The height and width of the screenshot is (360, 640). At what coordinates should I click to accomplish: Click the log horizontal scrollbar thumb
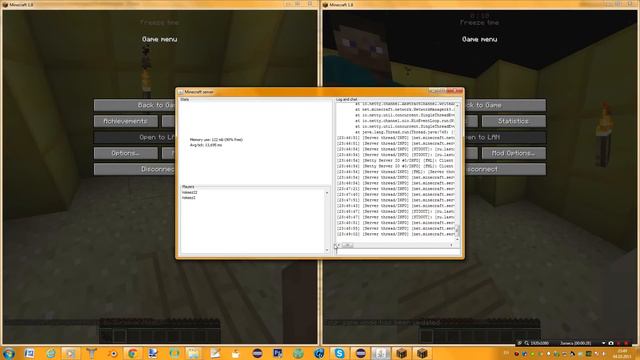click(x=348, y=245)
